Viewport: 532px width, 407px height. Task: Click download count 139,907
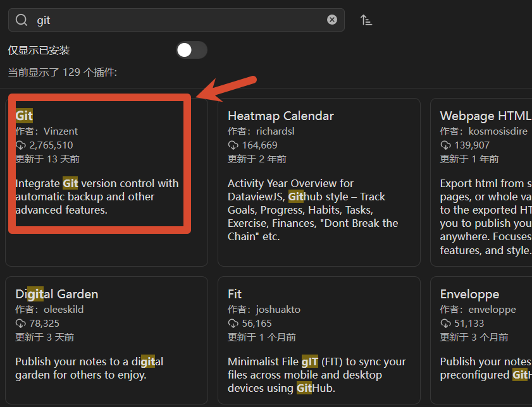472,145
